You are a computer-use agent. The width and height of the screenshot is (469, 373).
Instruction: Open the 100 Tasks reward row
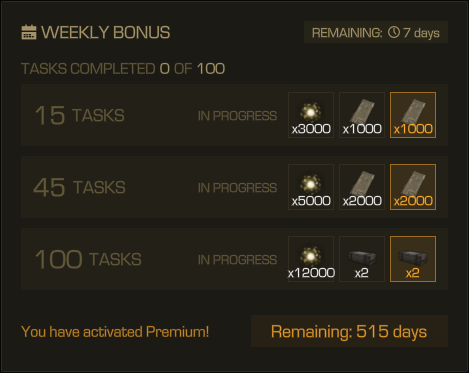point(234,259)
